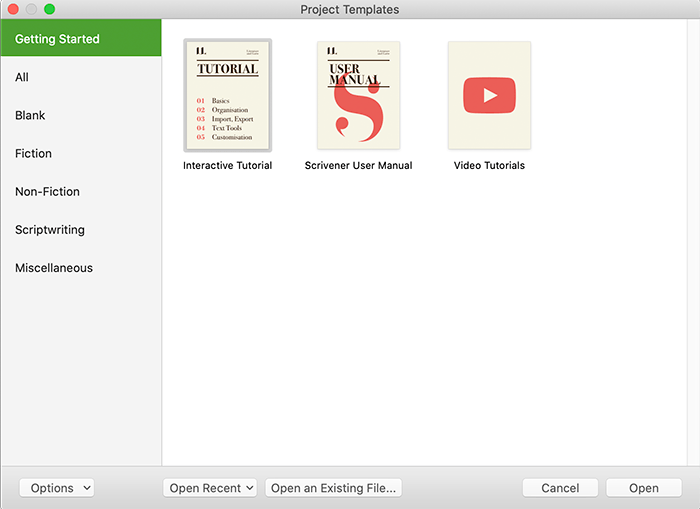Image resolution: width=700 pixels, height=509 pixels.
Task: Select the Interactive Tutorial cover thumbnail
Action: click(x=228, y=96)
